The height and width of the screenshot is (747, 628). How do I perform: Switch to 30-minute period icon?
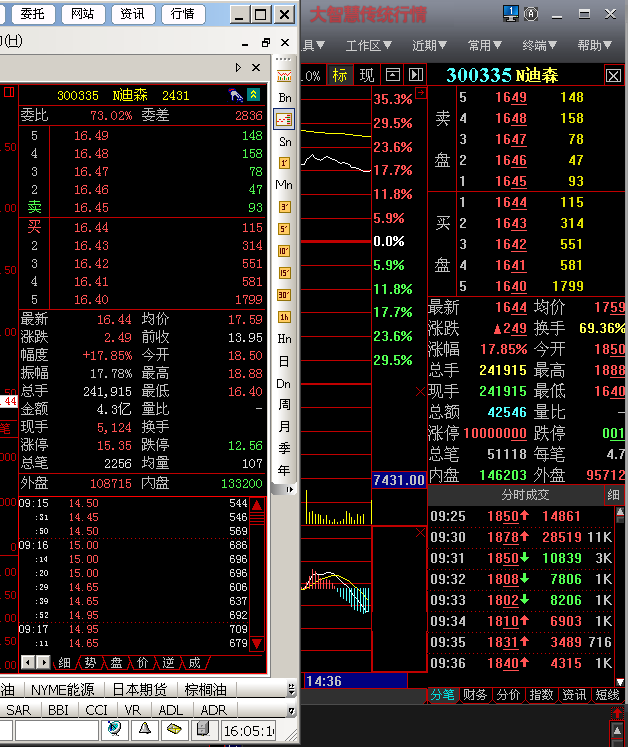point(284,295)
